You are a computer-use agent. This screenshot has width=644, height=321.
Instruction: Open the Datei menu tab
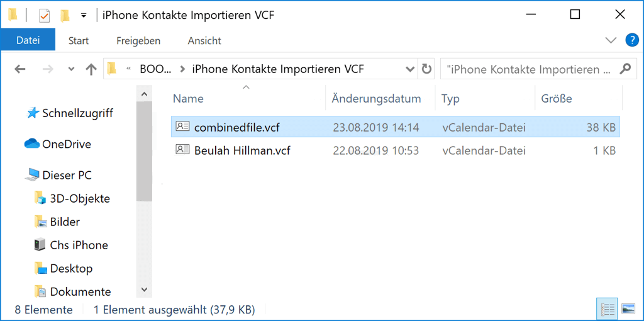[28, 40]
